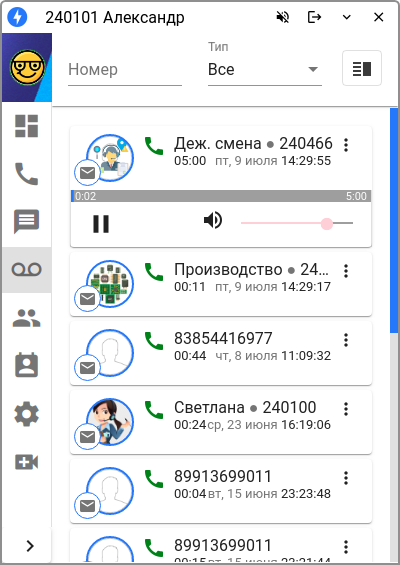Mute the playback speaker icon
The height and width of the screenshot is (565, 400).
pos(213,220)
